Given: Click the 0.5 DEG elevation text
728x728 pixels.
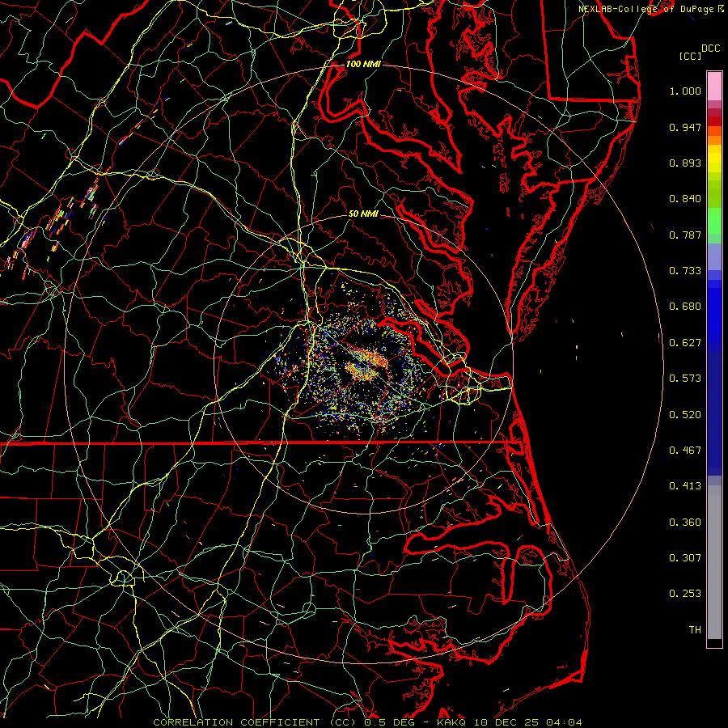Looking at the screenshot, I should tap(388, 722).
